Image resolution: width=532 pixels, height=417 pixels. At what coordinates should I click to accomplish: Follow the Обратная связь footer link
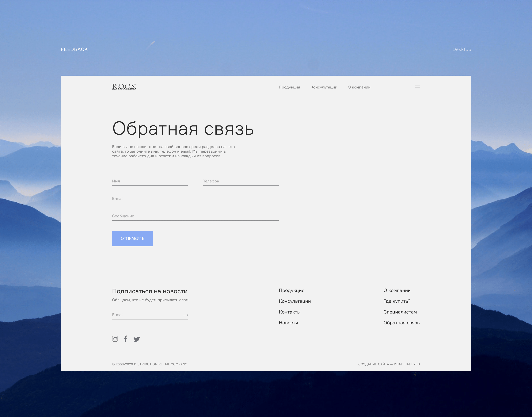click(401, 323)
